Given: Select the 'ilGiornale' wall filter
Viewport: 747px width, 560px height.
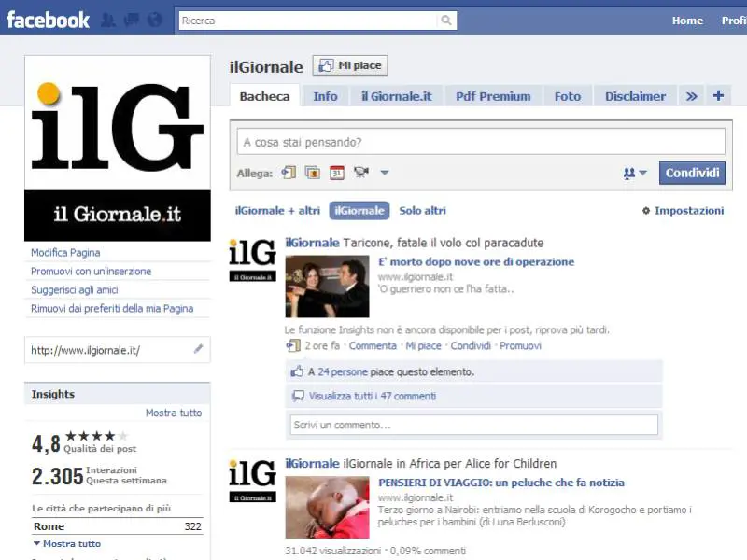Looking at the screenshot, I should pyautogui.click(x=359, y=211).
